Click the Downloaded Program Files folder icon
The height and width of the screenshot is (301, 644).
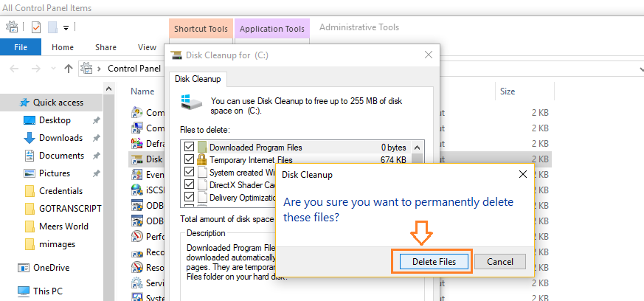click(x=201, y=147)
